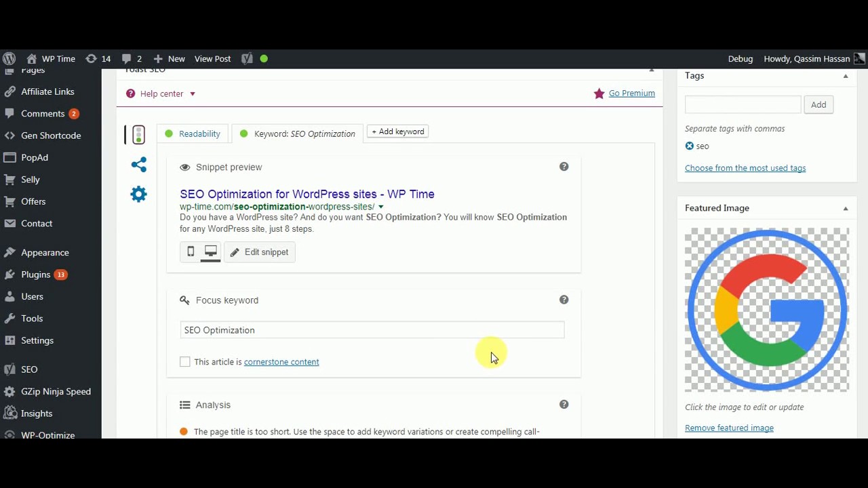The image size is (868, 488).
Task: Collapse the Featured Image panel
Action: (846, 209)
